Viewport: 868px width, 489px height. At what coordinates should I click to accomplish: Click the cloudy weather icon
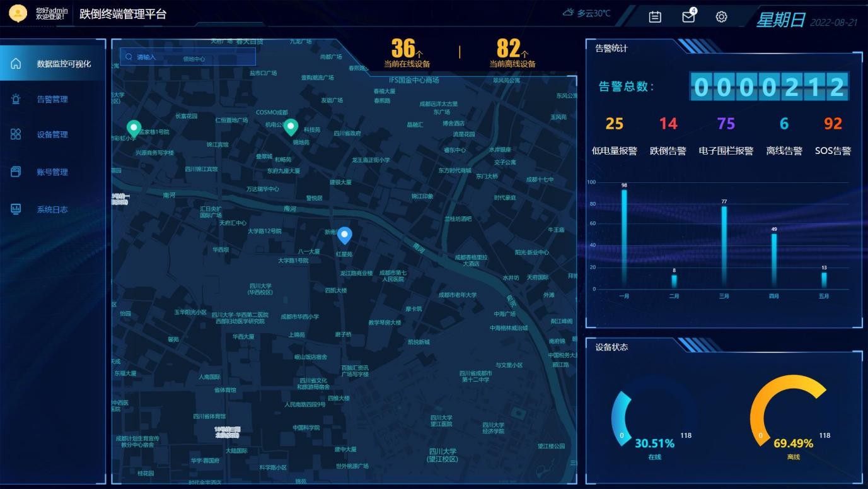568,13
